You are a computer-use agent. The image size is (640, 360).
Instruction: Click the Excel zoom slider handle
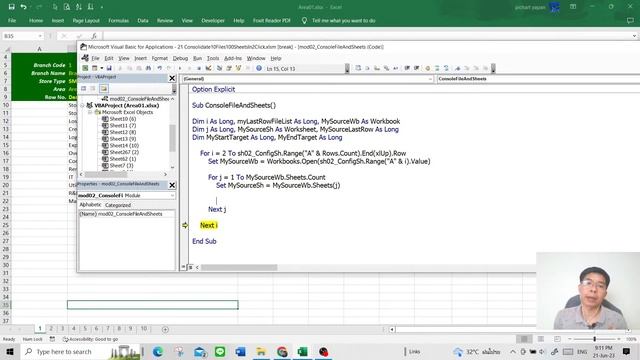coord(594,339)
